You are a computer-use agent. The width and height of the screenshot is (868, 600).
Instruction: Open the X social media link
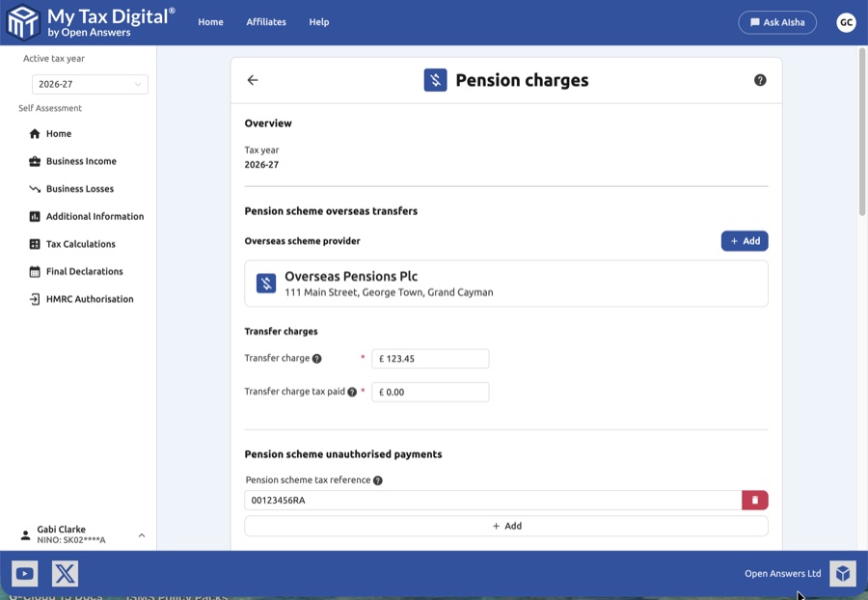pyautogui.click(x=65, y=574)
